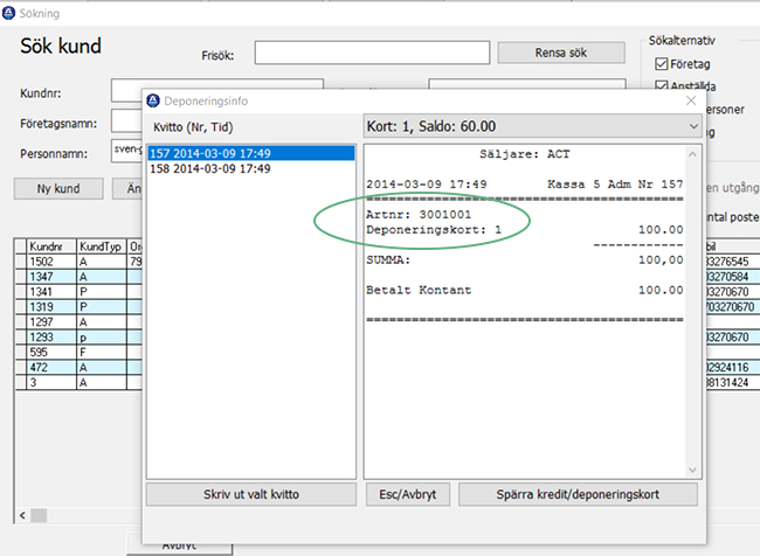Toggle the Företag checkbox
Viewport: 760px width, 556px height.
point(661,64)
